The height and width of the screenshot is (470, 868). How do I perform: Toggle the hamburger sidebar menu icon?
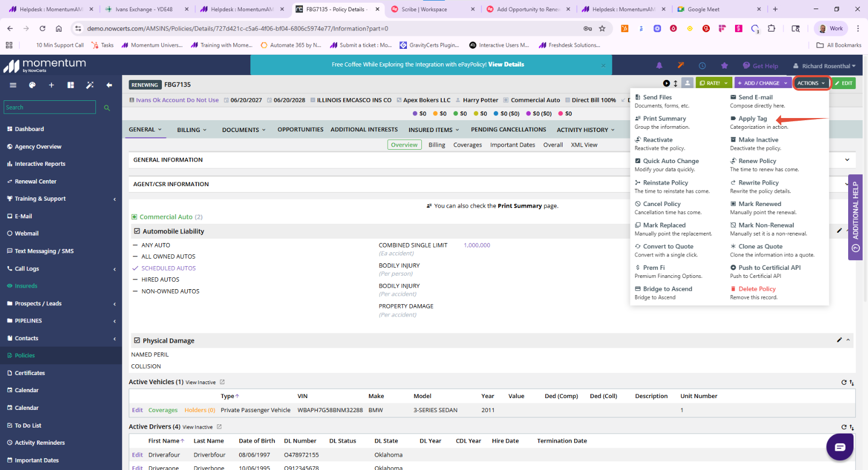tap(13, 85)
